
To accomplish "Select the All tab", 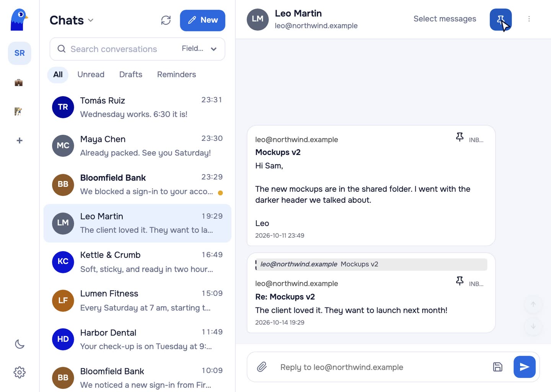I will click(x=58, y=75).
